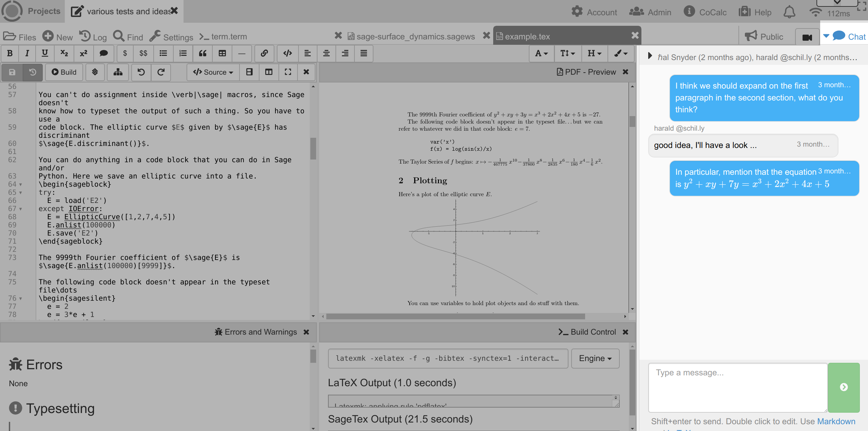
Task: Click the insert link chain icon
Action: click(x=264, y=53)
